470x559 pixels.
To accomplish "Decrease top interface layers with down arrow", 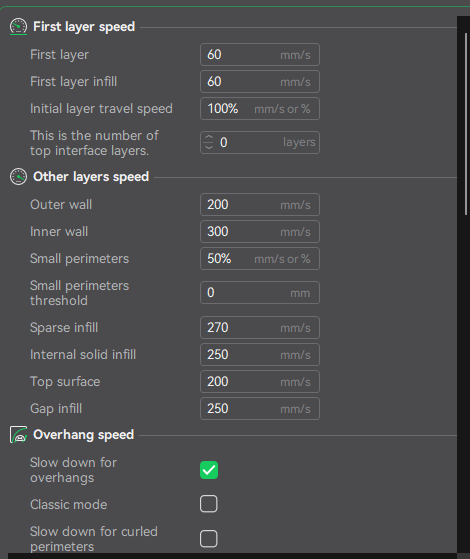I will click(209, 147).
